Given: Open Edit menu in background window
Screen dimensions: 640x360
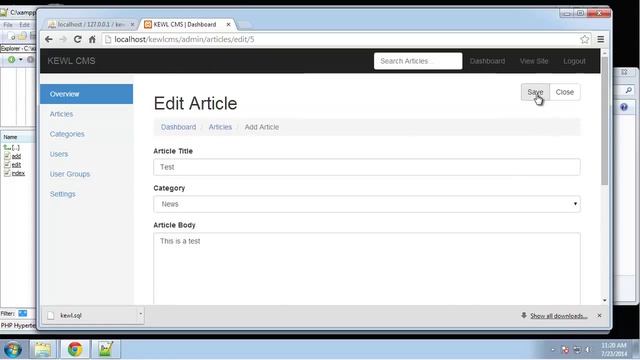Looking at the screenshot, I should coord(24,25).
